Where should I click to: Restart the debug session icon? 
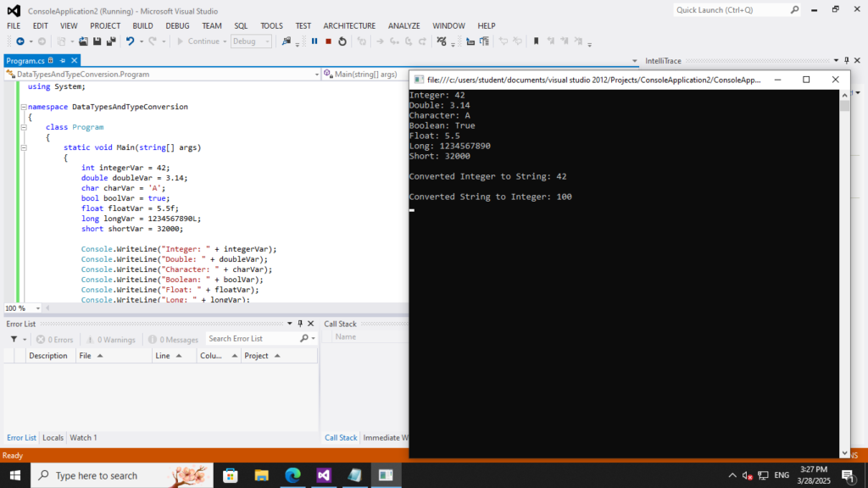342,42
